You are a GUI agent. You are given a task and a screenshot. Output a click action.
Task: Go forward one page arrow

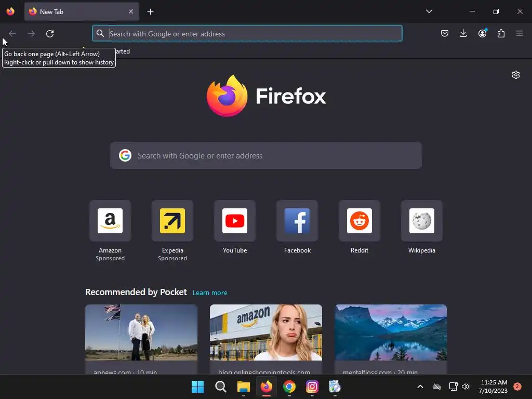(31, 34)
